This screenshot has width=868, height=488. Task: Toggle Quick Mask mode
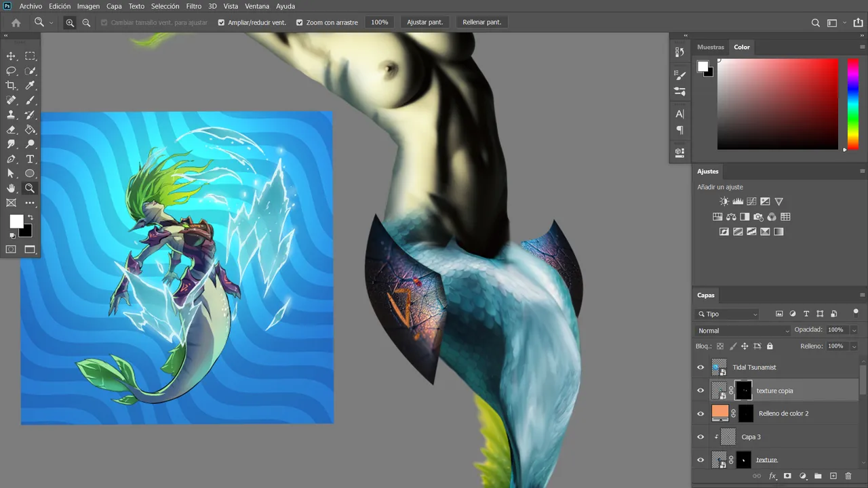click(11, 249)
